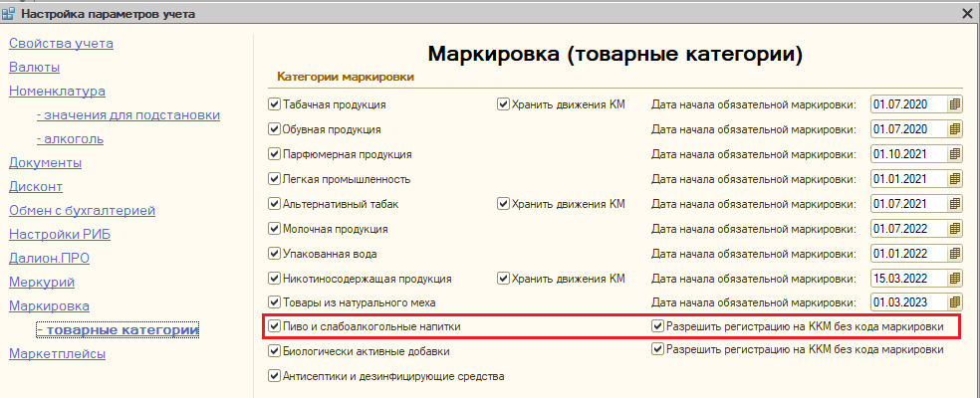Open calendar picker for Альтернативный табак date
The image size is (980, 398).
point(955,204)
